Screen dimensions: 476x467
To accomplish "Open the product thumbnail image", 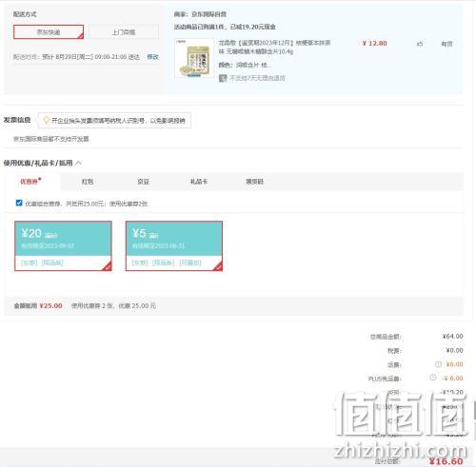I will pos(194,58).
